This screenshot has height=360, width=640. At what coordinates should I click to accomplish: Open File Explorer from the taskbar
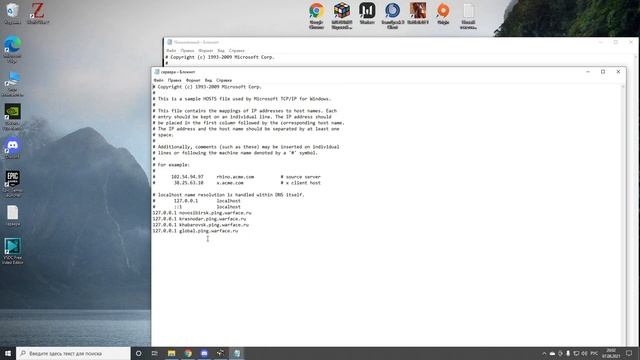click(171, 353)
